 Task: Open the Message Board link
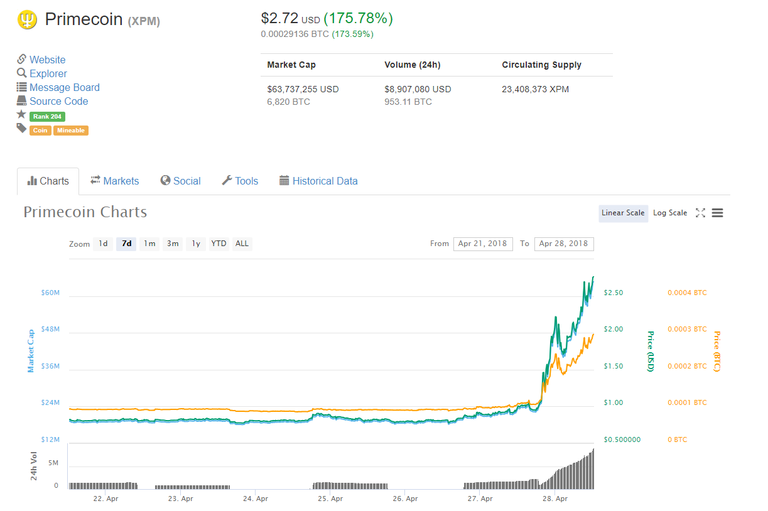pyautogui.click(x=65, y=87)
